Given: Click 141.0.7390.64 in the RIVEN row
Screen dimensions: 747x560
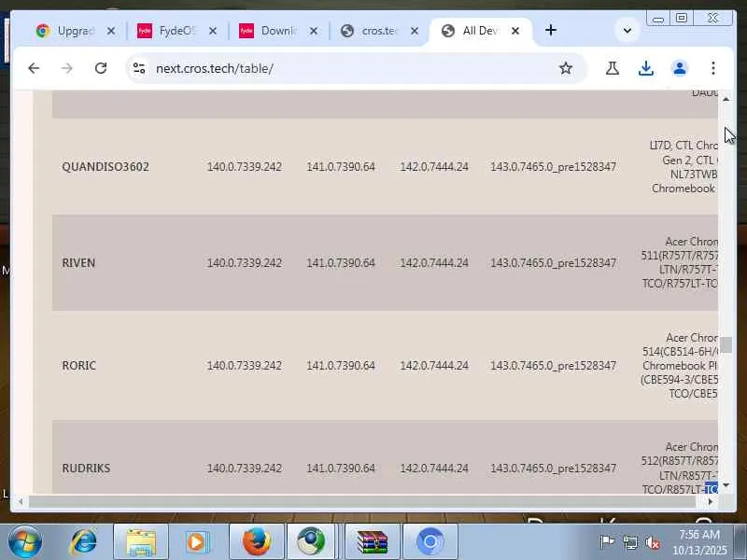Looking at the screenshot, I should coord(341,263).
